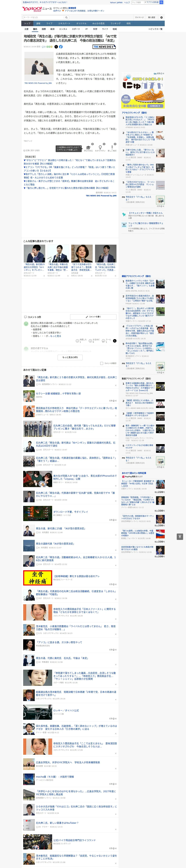The width and height of the screenshot is (186, 868).
Task: Select the 経済 category
Action: [x=52, y=29]
